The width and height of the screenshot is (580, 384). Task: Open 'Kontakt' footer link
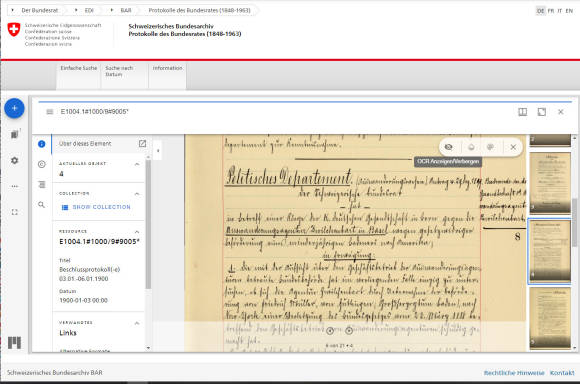562,373
